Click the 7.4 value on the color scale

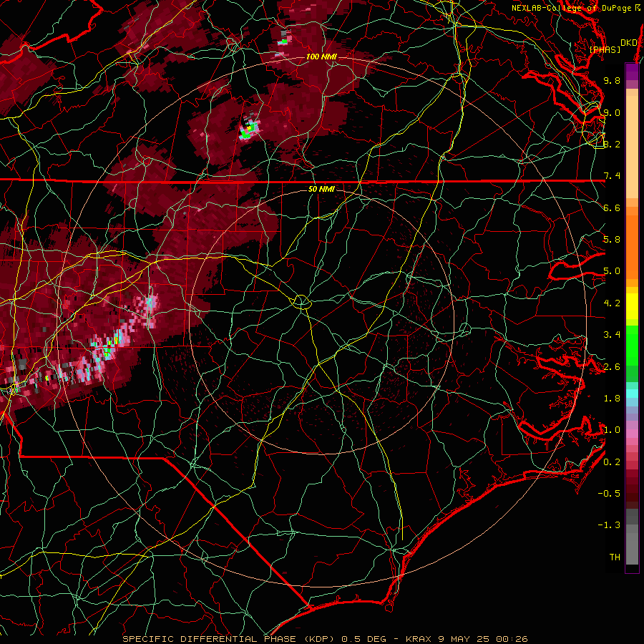612,176
